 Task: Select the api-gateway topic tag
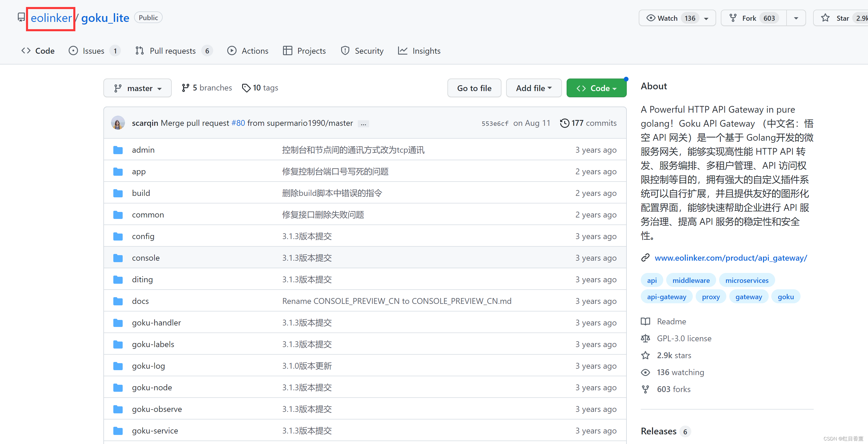coord(666,297)
